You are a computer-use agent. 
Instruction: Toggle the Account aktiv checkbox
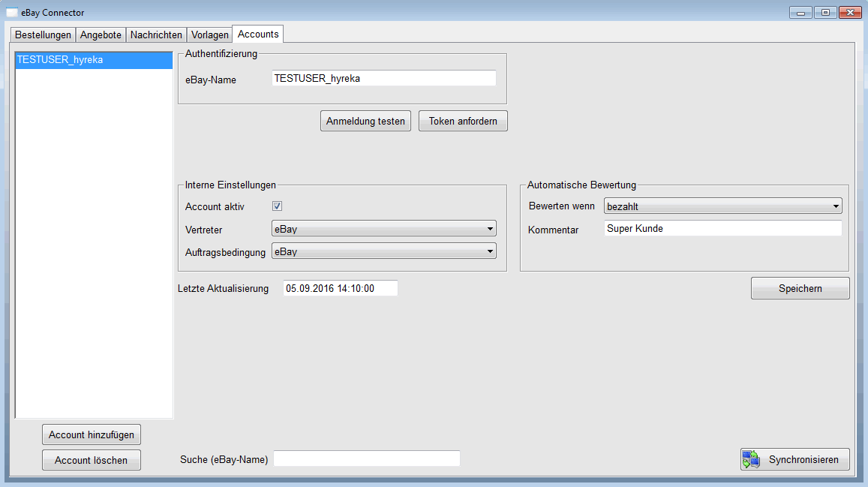[278, 206]
